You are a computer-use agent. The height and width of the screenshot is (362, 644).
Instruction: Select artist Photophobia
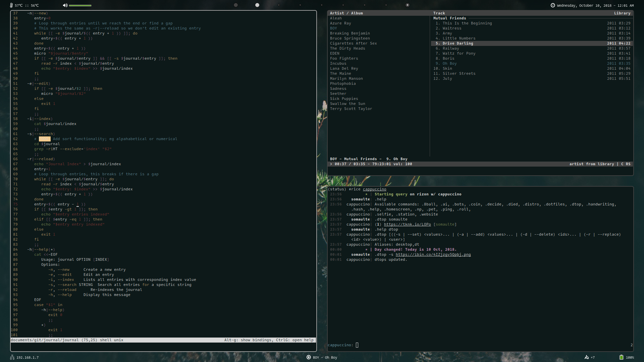click(x=343, y=84)
